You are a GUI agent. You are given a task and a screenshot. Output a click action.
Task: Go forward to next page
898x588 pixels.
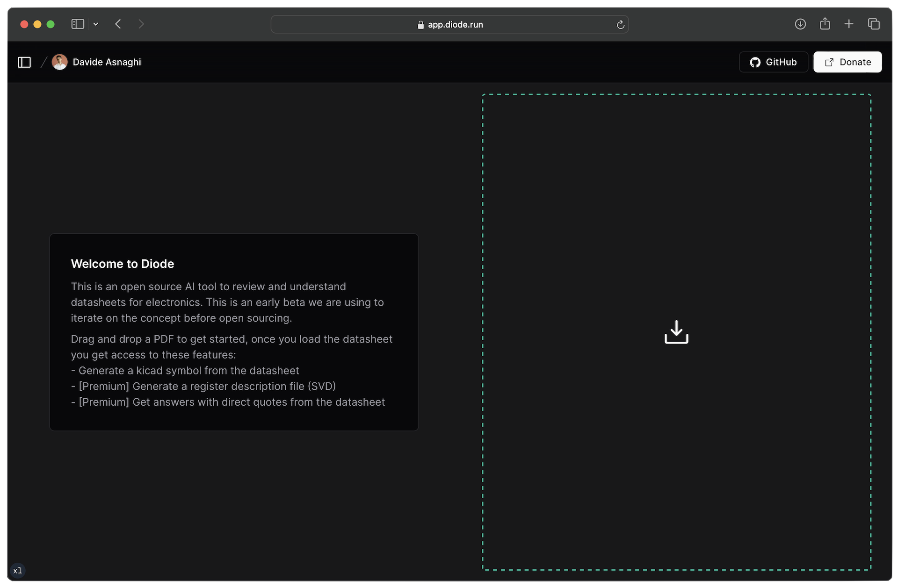click(141, 24)
